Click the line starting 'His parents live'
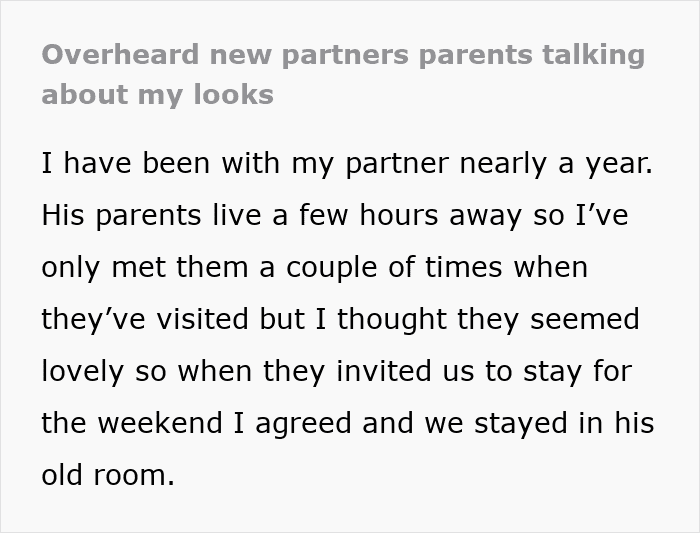The width and height of the screenshot is (700, 533). tap(335, 215)
